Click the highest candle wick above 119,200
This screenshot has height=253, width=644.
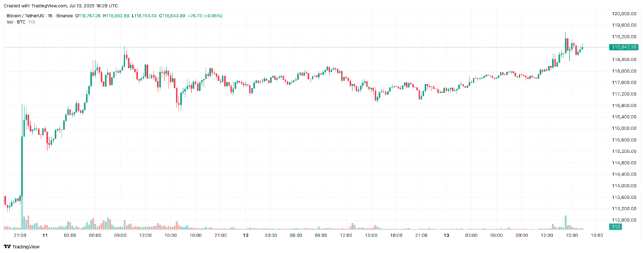565,35
